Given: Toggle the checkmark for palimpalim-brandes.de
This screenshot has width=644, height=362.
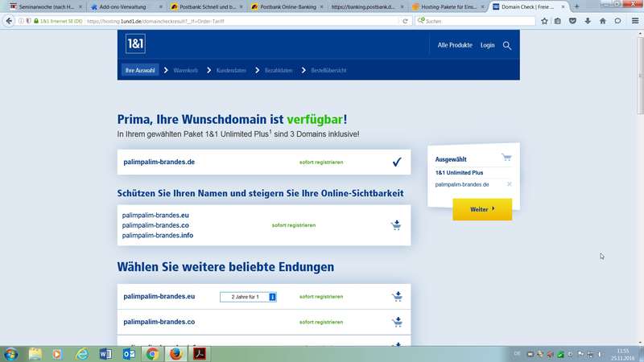Looking at the screenshot, I should coord(396,162).
